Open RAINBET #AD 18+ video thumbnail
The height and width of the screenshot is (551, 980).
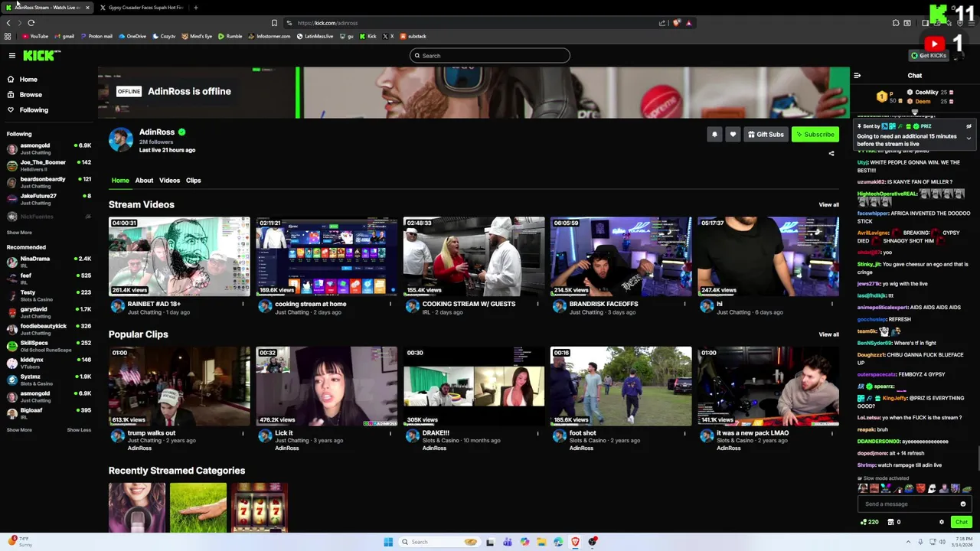pos(179,256)
